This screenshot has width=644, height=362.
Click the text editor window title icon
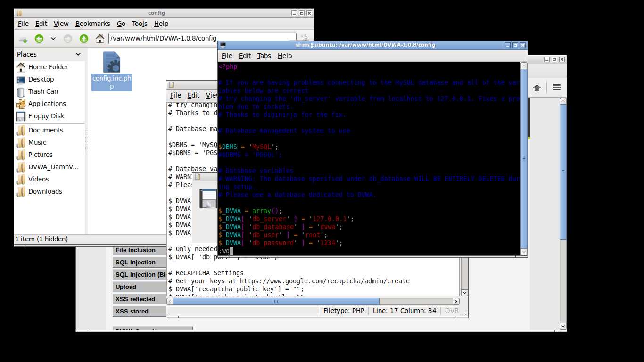(172, 85)
